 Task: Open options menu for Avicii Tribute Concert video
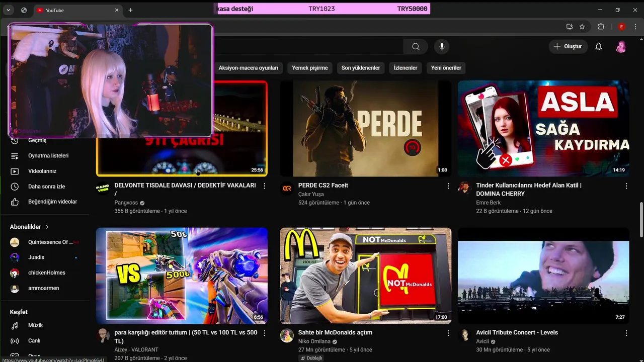coord(626,333)
